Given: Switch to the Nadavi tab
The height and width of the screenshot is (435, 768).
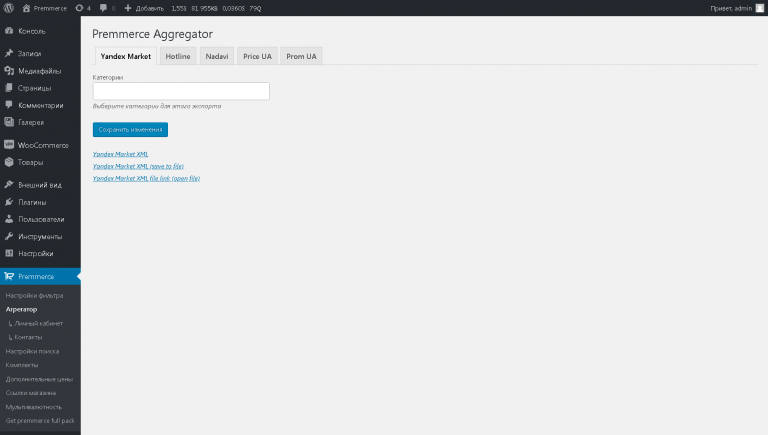Looking at the screenshot, I should tap(216, 56).
